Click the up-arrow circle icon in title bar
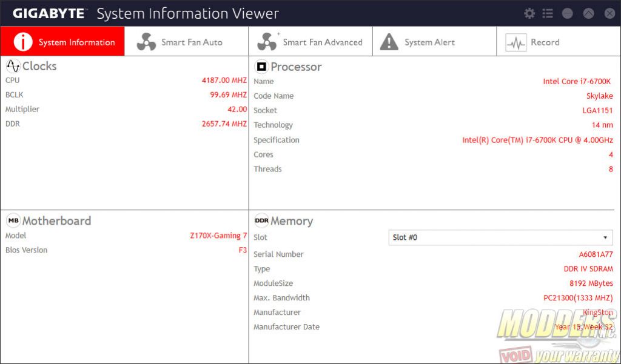The height and width of the screenshot is (364, 621). coord(588,13)
